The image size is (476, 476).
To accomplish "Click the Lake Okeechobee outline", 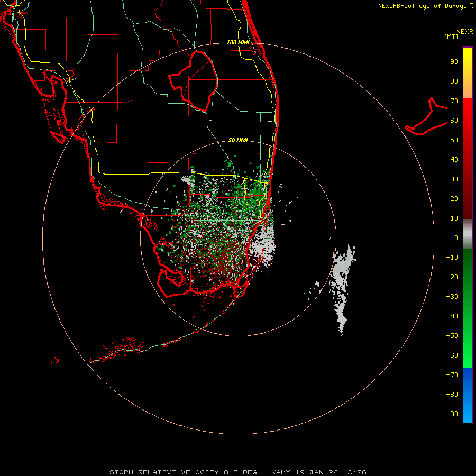I will tap(194, 81).
